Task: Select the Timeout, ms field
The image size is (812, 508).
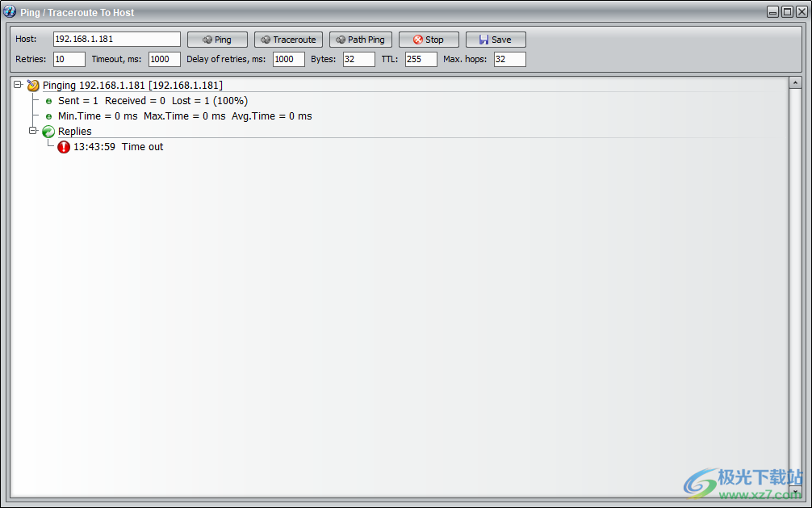Action: [164, 59]
